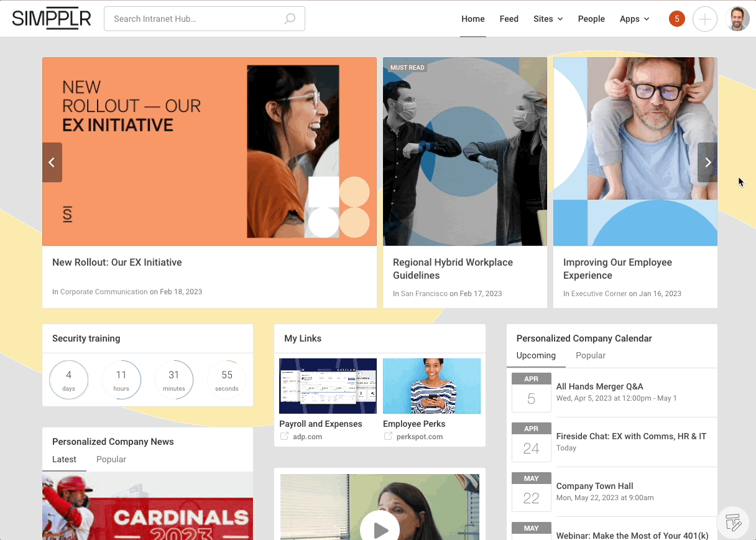
Task: Go back using the carousel left arrow
Action: coord(52,162)
